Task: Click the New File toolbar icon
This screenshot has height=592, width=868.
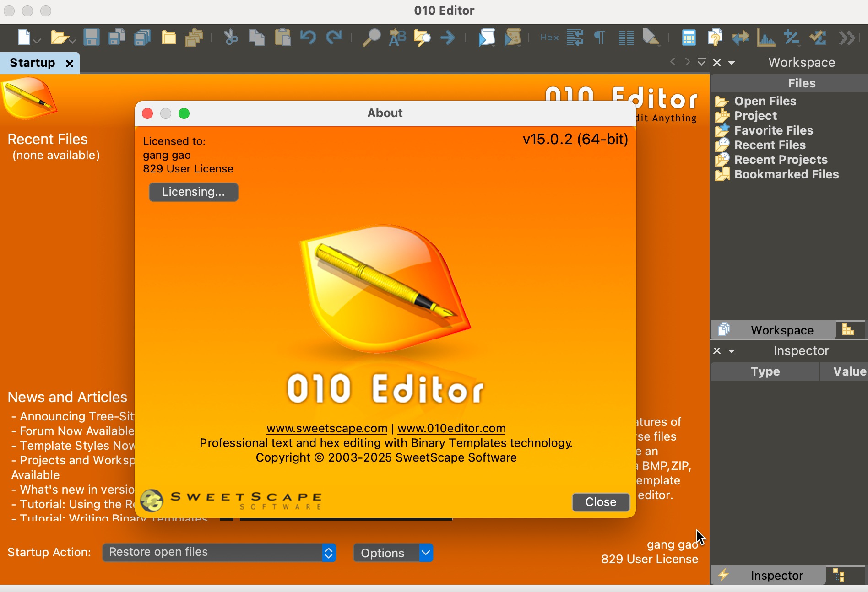Action: 24,37
